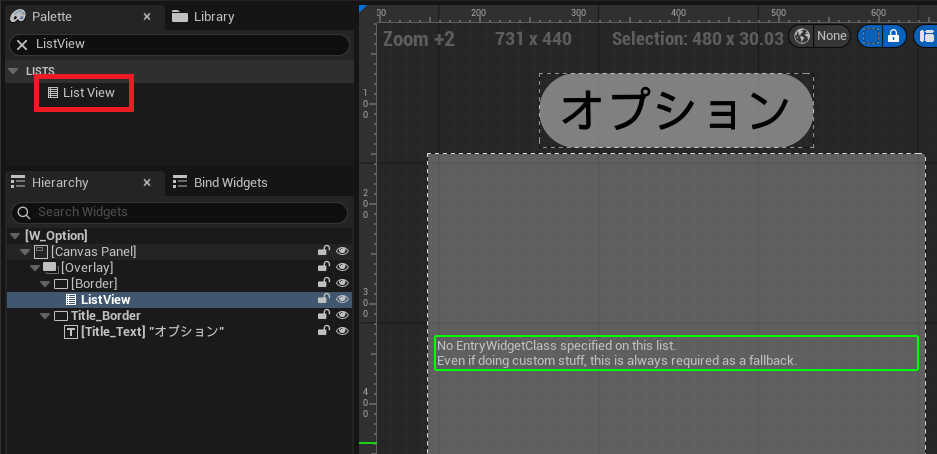Screen dimensions: 937x454
Task: Switch to the Library tab
Action: coord(203,16)
